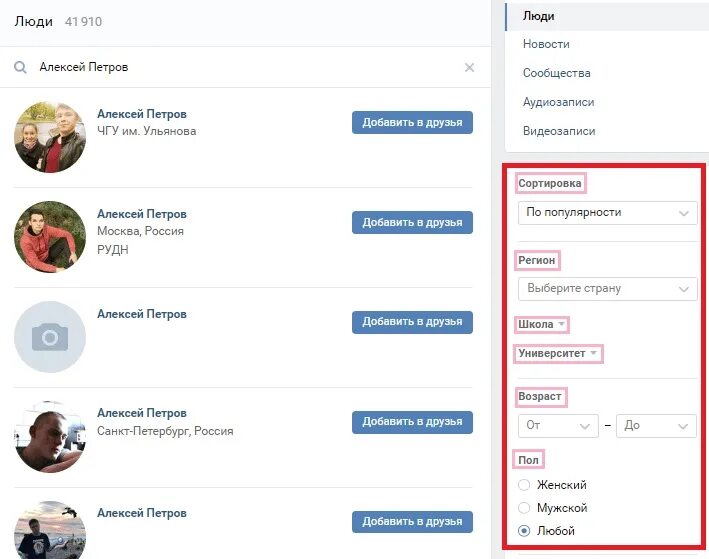
Task: Switch to the Сообщества search tab
Action: pyautogui.click(x=557, y=73)
